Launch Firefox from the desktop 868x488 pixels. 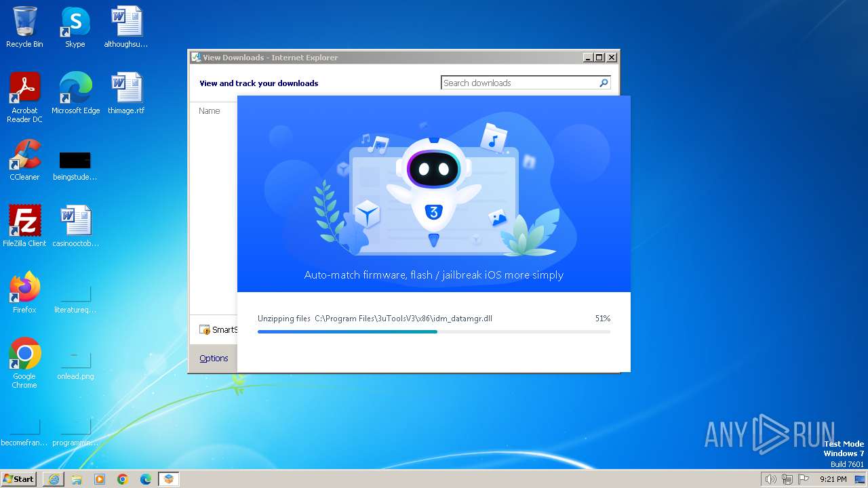click(x=24, y=293)
